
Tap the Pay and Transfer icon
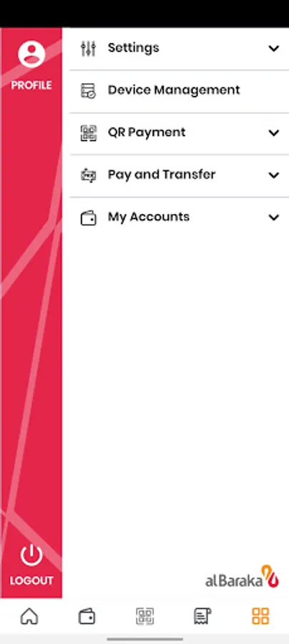[88, 175]
